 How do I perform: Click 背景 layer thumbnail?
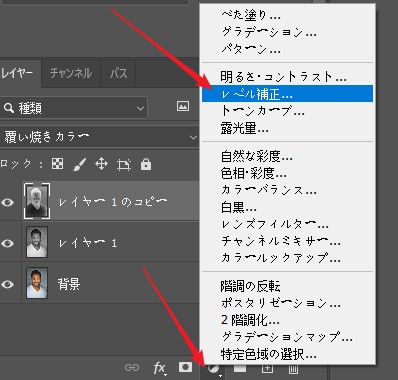point(37,283)
